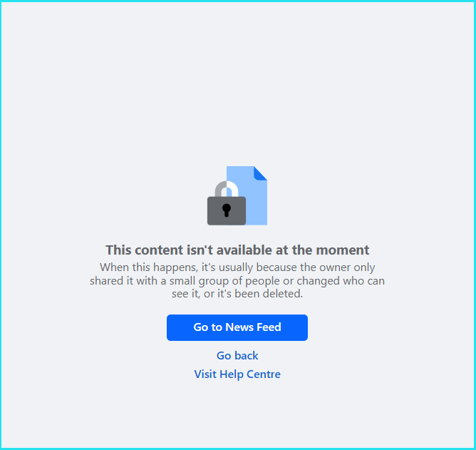
Task: Click the black keyhole on the padlock
Action: point(227,210)
